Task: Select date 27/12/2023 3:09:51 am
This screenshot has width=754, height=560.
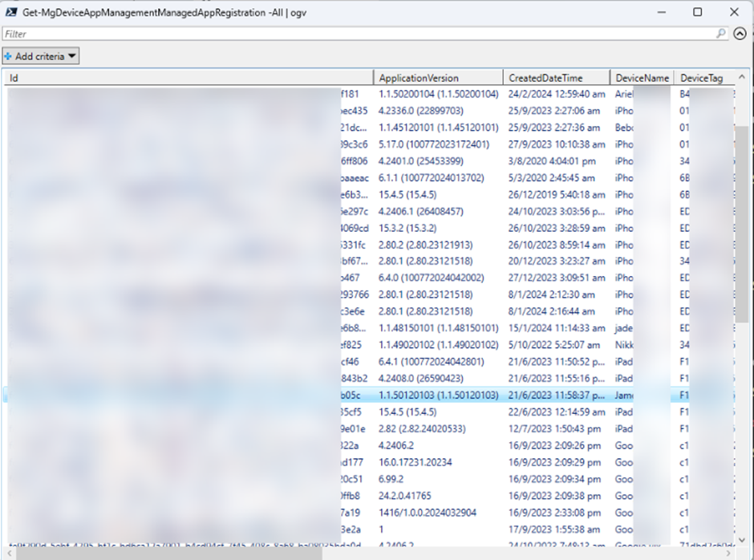Action: tap(557, 278)
